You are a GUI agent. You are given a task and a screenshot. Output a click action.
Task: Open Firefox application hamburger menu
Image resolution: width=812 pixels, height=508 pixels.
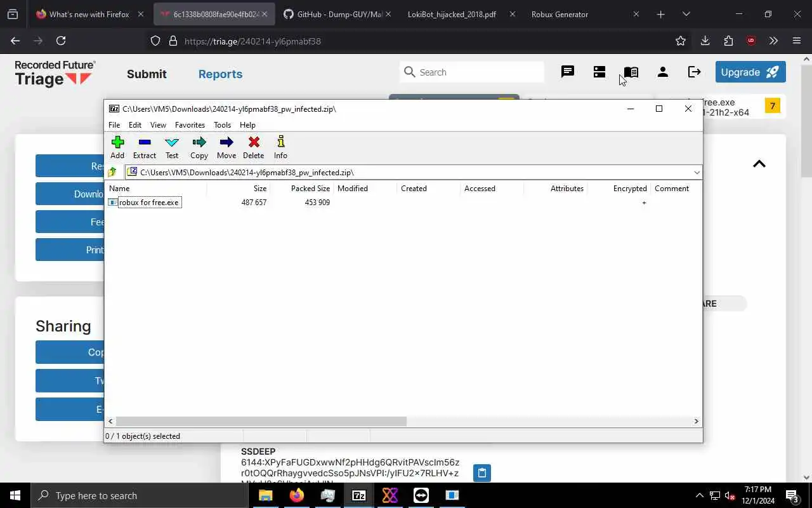tap(797, 41)
